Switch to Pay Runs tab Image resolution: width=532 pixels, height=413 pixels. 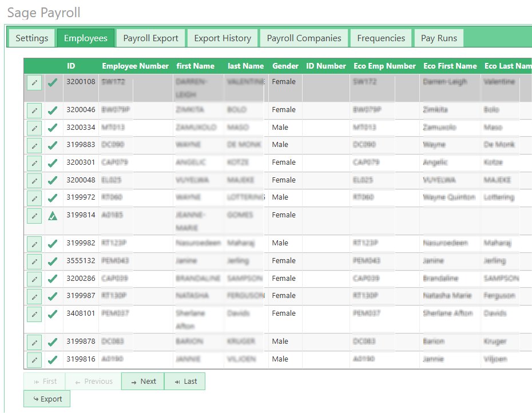(x=439, y=38)
